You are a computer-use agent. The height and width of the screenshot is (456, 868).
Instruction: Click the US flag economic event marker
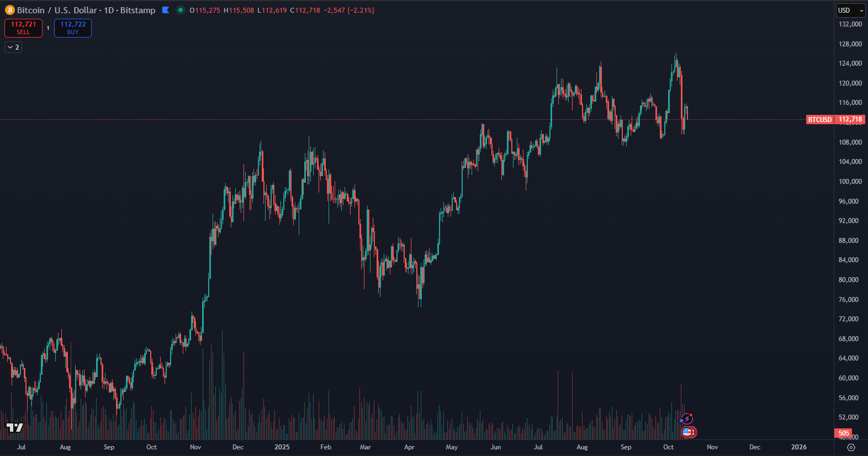[687, 432]
